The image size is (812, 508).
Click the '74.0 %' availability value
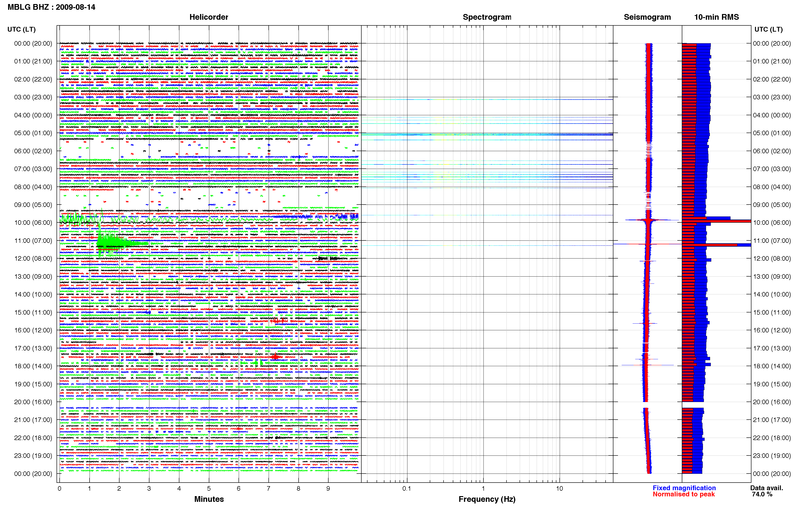coord(762,494)
